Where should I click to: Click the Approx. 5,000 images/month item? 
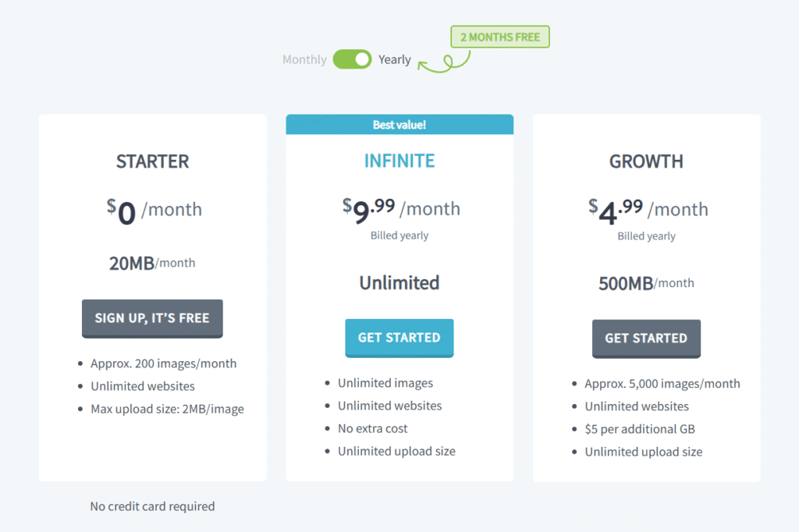[662, 383]
